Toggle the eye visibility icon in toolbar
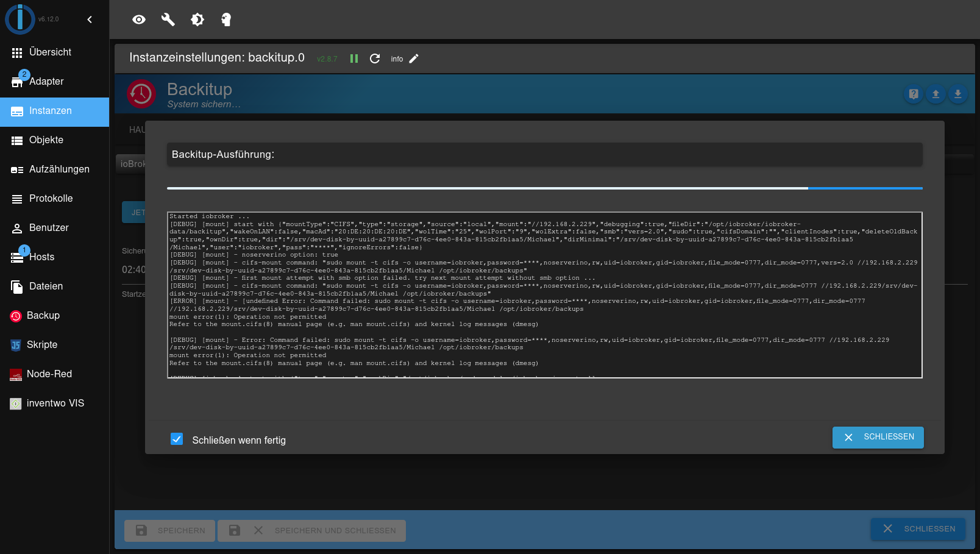The height and width of the screenshot is (554, 980). click(x=139, y=20)
